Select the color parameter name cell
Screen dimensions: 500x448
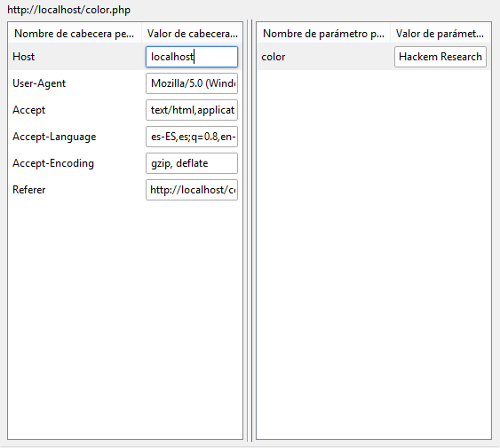click(x=324, y=57)
